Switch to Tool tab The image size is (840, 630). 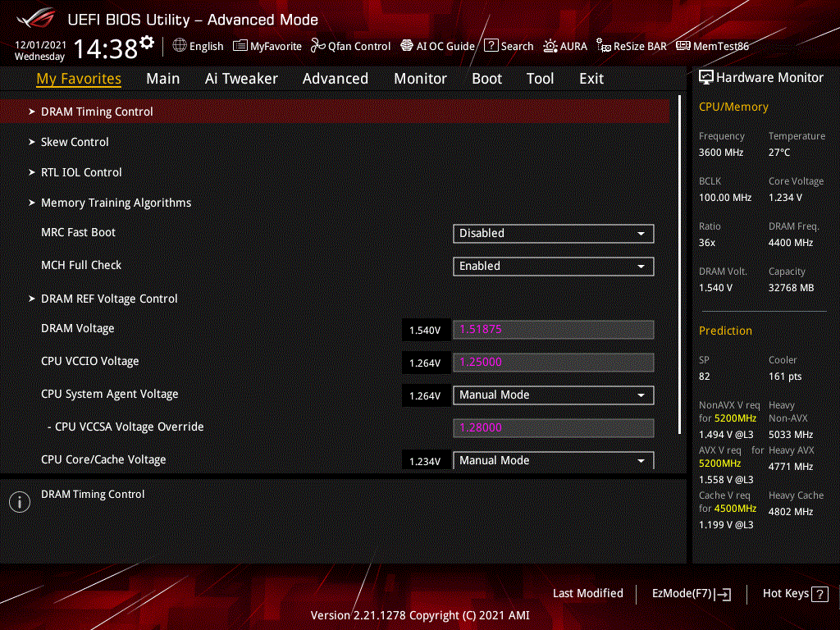540,79
